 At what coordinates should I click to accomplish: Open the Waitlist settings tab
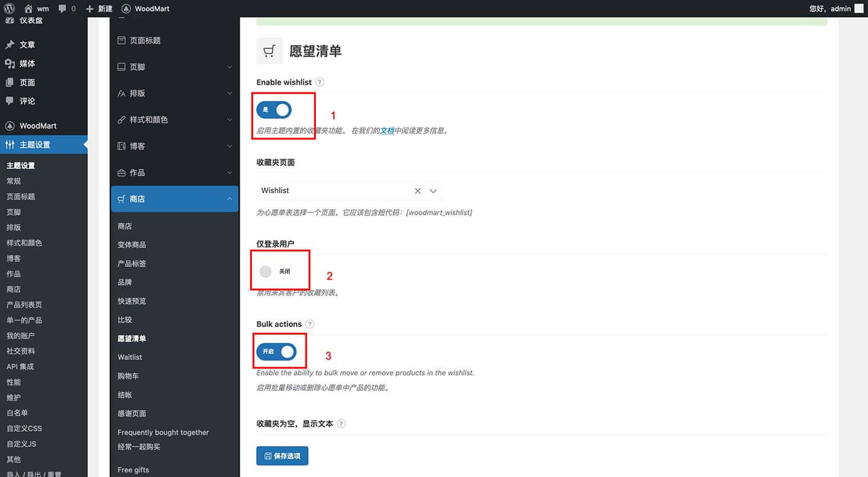point(130,357)
